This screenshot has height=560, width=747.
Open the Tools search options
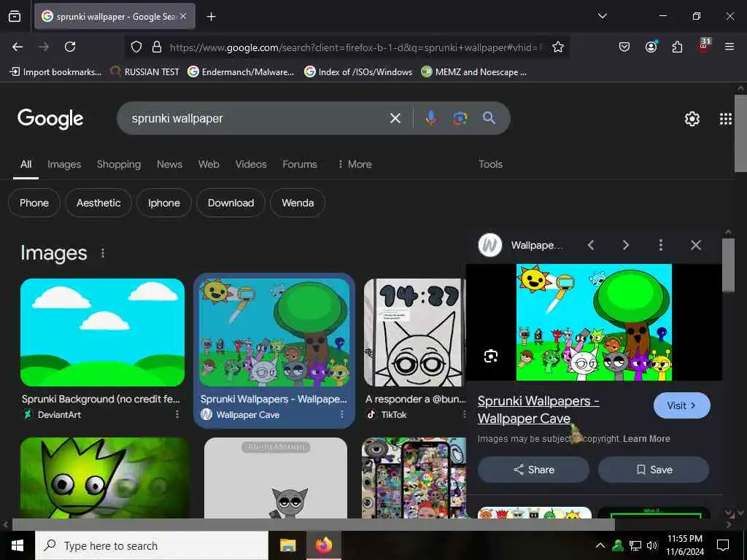click(490, 164)
